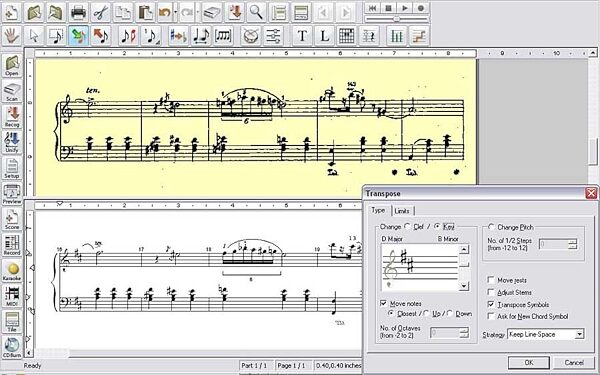The width and height of the screenshot is (600, 375).
Task: Click the Karaoke button in sidebar
Action: (x=12, y=271)
